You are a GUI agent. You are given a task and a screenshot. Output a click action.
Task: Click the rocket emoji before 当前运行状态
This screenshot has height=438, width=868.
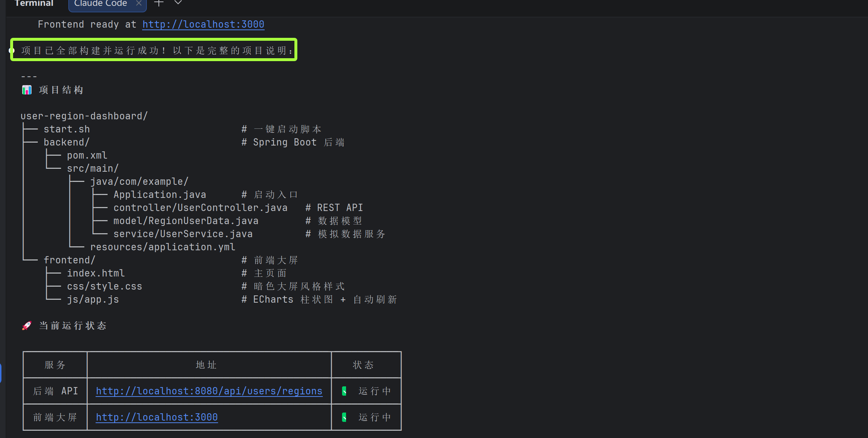click(27, 326)
